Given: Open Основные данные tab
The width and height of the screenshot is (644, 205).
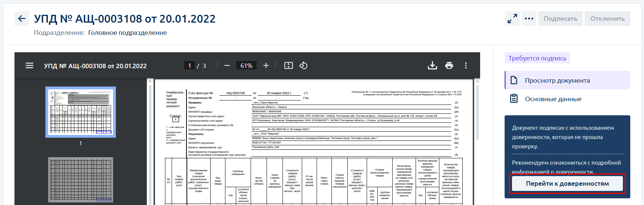Looking at the screenshot, I should [567, 99].
